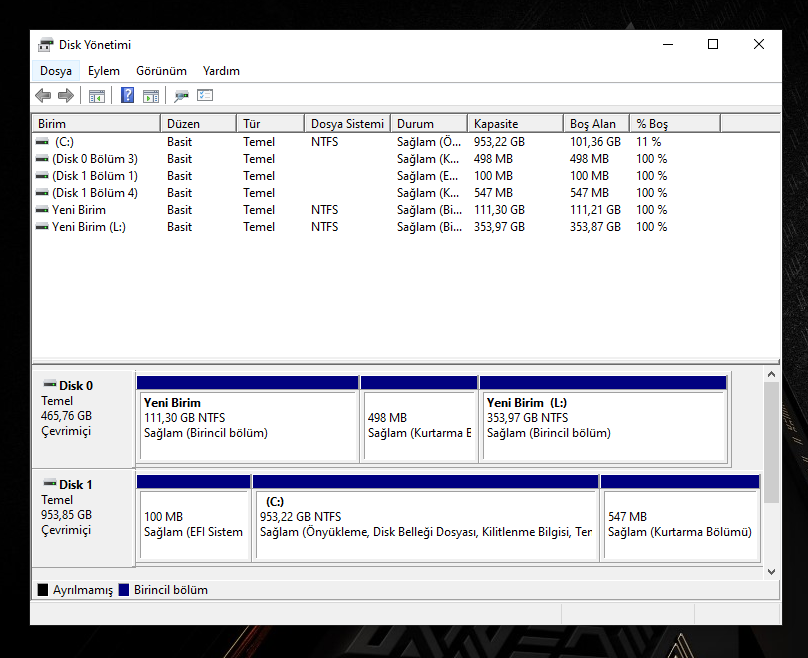Sort by the Kapasite column header

516,124
